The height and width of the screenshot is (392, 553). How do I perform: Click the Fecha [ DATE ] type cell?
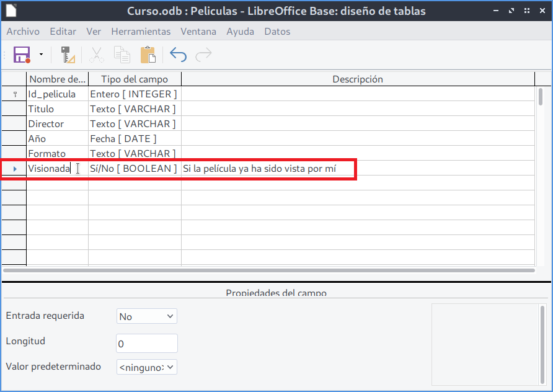[x=135, y=139]
